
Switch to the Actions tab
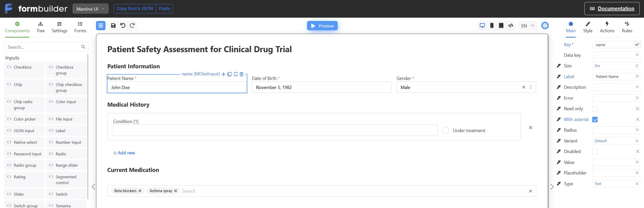coord(607,27)
